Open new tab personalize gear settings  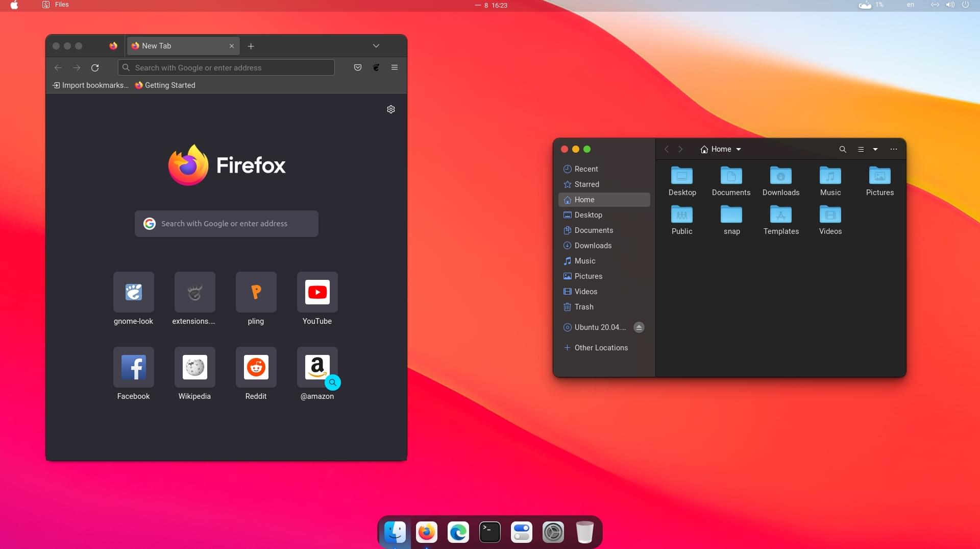(391, 109)
